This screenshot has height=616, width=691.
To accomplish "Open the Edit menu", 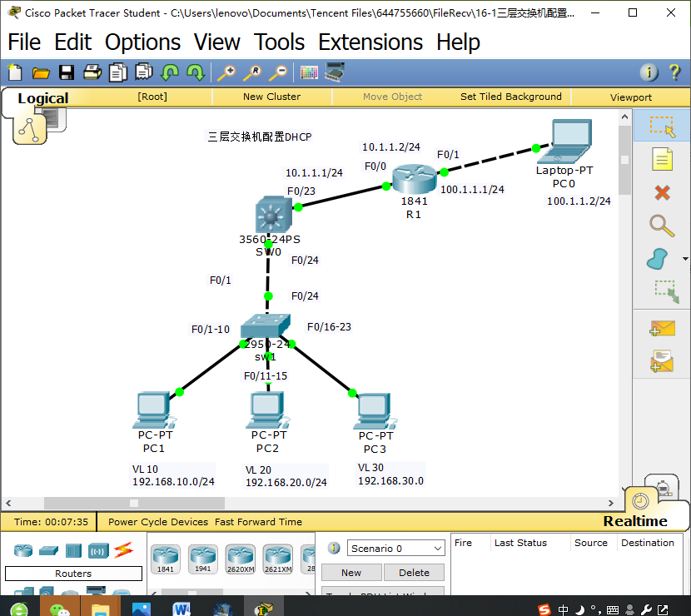I will (72, 42).
